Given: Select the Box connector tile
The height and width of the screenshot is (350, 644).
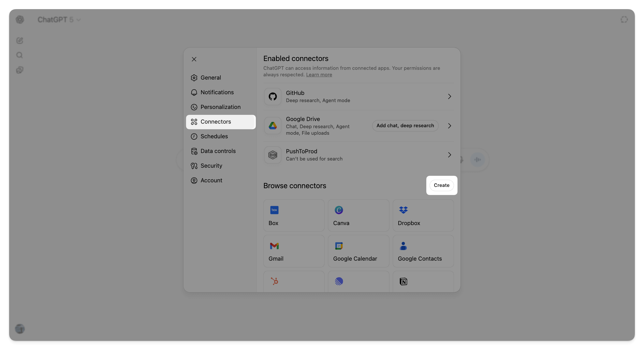Looking at the screenshot, I should coord(294,215).
